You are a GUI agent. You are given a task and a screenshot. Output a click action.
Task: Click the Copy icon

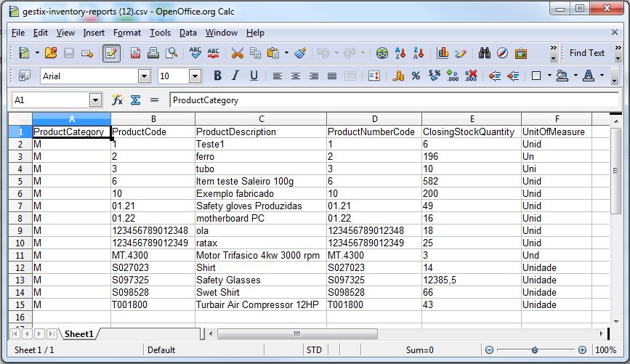pyautogui.click(x=255, y=53)
